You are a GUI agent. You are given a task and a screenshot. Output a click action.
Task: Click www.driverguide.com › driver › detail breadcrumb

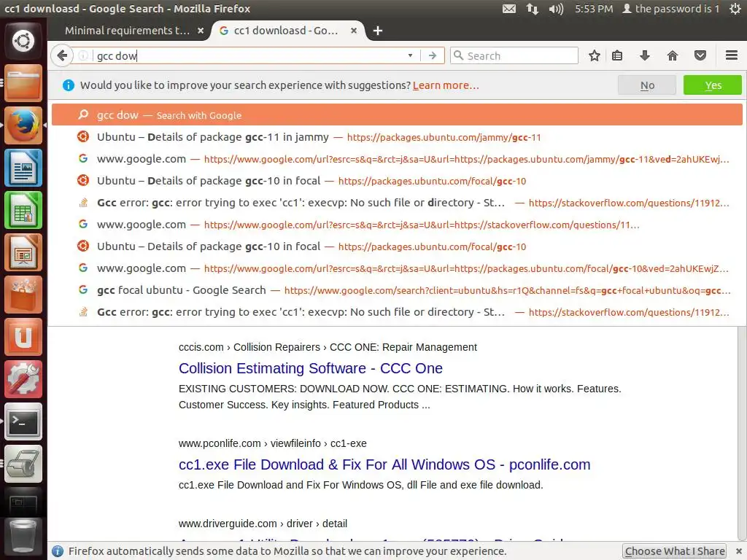(263, 524)
